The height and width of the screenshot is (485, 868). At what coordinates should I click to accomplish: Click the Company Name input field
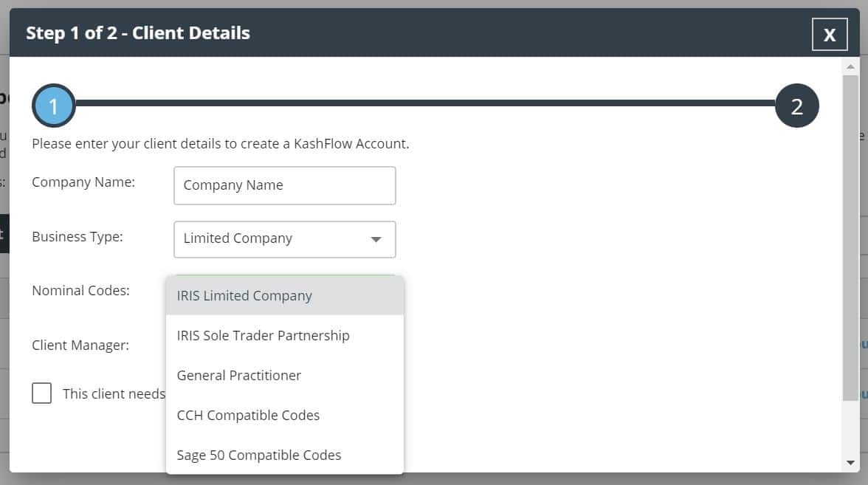pos(284,185)
